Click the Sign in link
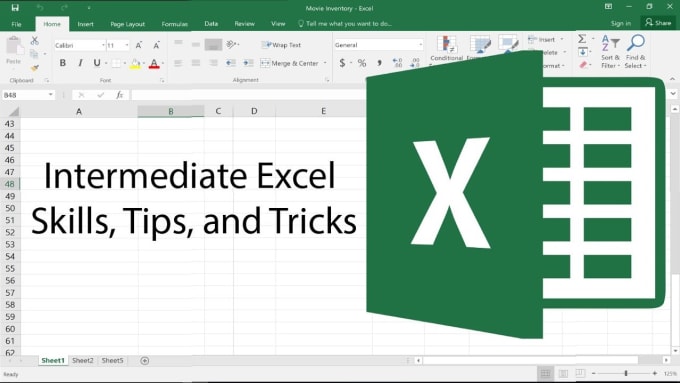Image resolution: width=680 pixels, height=383 pixels. click(621, 23)
